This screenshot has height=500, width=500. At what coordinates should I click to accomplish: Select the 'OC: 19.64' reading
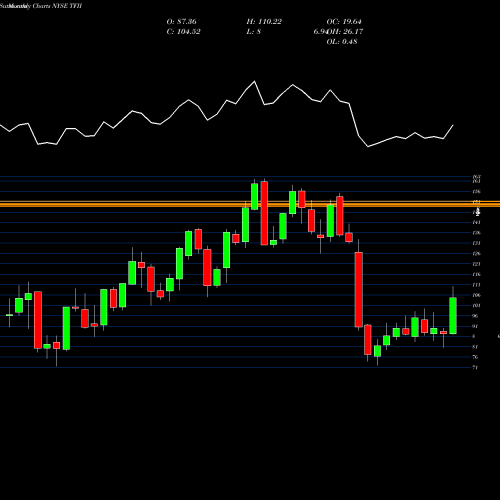coord(344,22)
